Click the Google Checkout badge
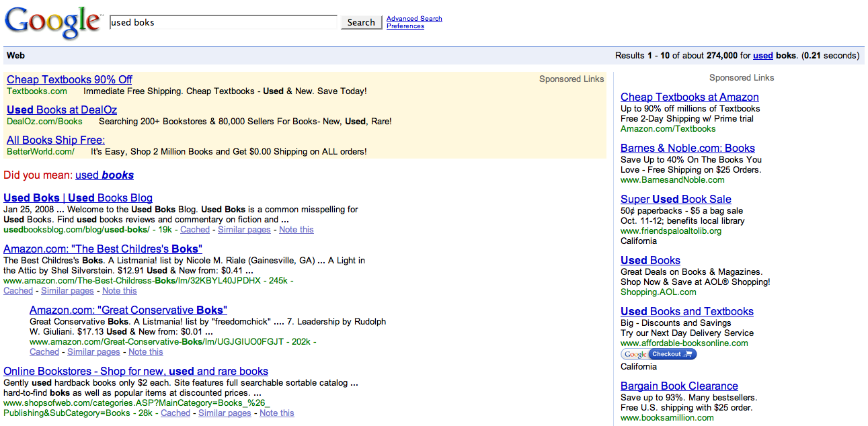This screenshot has height=426, width=868. tap(659, 354)
